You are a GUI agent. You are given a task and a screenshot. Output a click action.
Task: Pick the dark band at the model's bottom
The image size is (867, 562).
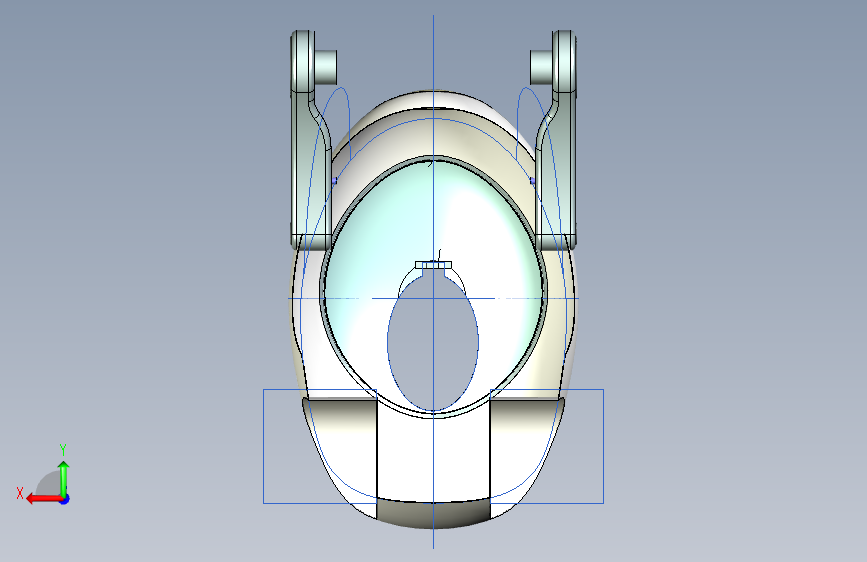(434, 512)
